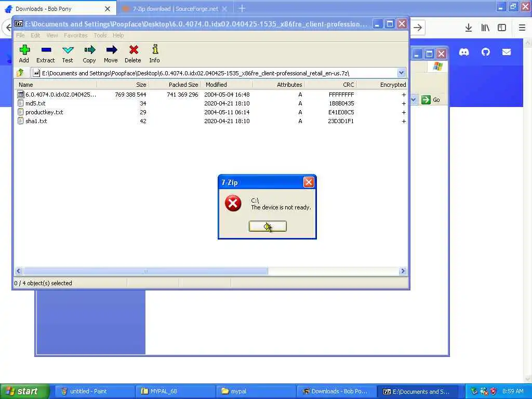The width and height of the screenshot is (532, 399).
Task: Sort by the Encrypted column header
Action: click(x=382, y=85)
